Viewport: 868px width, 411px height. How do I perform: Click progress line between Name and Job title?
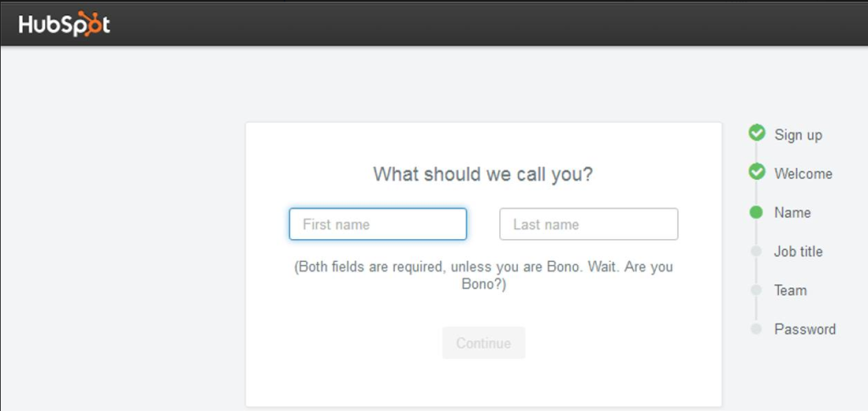(756, 232)
